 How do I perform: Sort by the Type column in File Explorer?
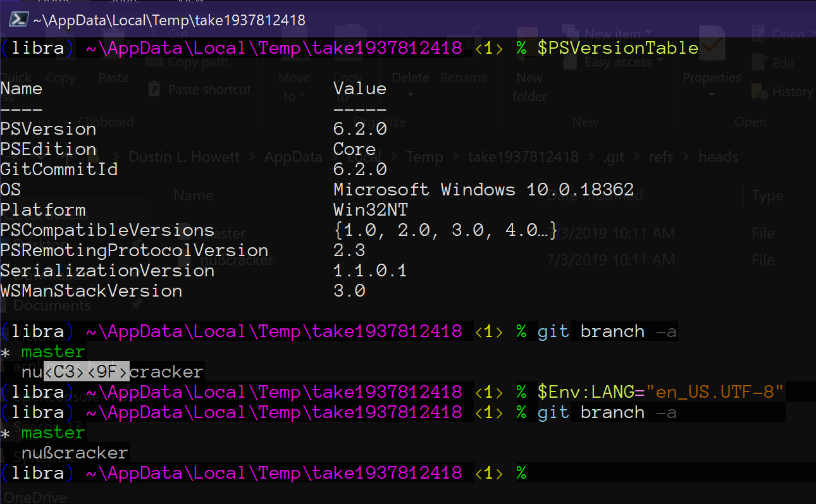[x=768, y=196]
